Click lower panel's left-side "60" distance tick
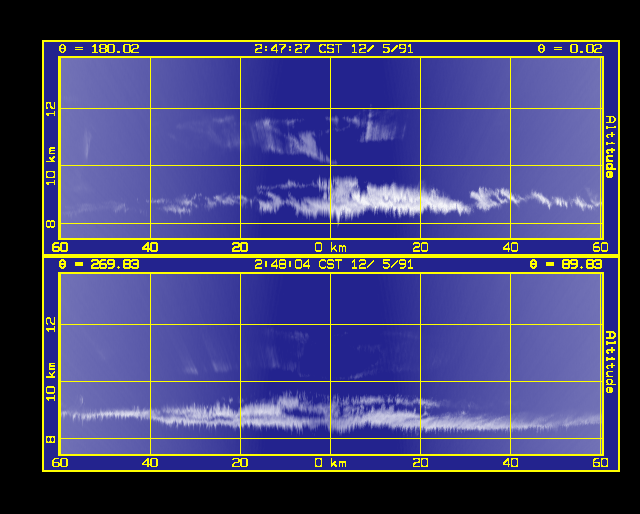The height and width of the screenshot is (514, 640). [x=60, y=463]
